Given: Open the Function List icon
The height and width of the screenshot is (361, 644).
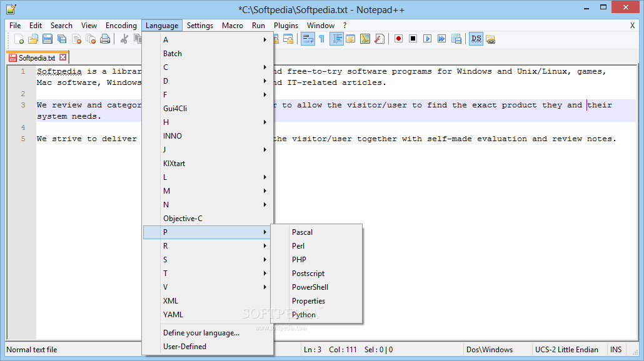Looking at the screenshot, I should tap(380, 39).
